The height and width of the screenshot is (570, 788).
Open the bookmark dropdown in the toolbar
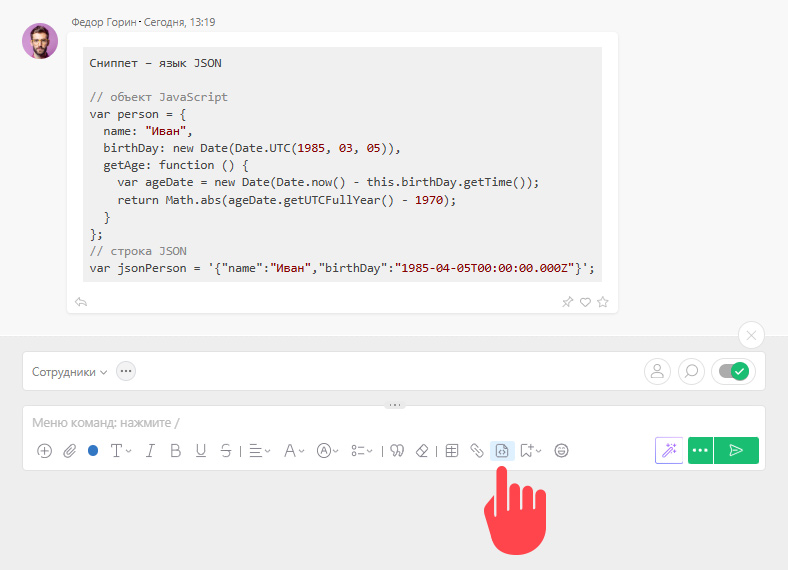[x=531, y=451]
